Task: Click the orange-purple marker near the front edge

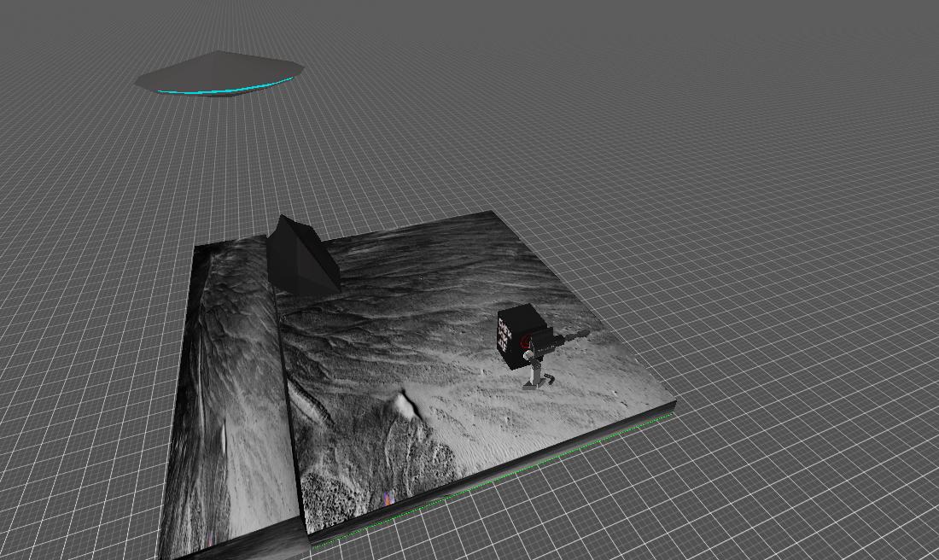Action: 388,498
